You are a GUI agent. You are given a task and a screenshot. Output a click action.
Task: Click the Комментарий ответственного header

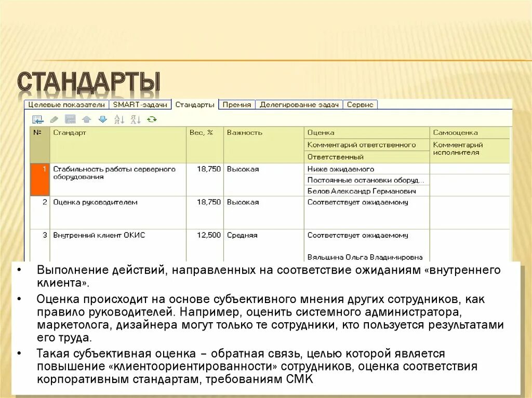tap(367, 145)
